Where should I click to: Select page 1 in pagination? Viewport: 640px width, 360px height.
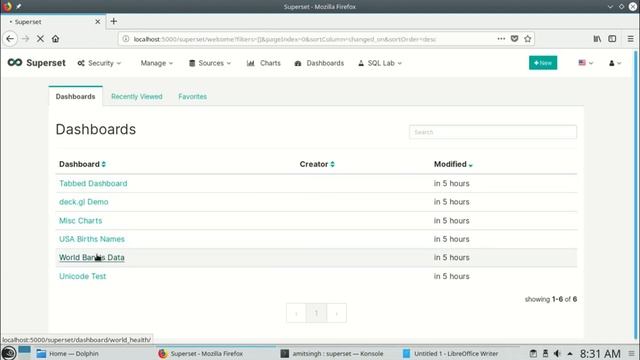pyautogui.click(x=316, y=313)
